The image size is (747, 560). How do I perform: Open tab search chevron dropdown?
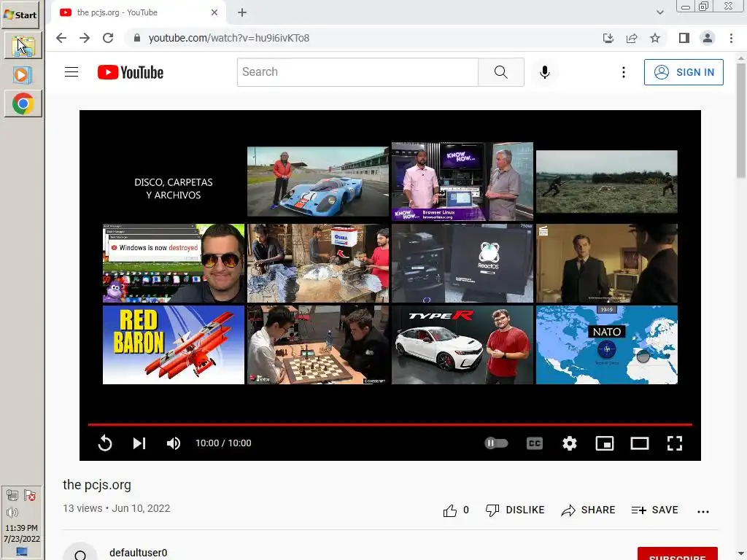pyautogui.click(x=659, y=12)
